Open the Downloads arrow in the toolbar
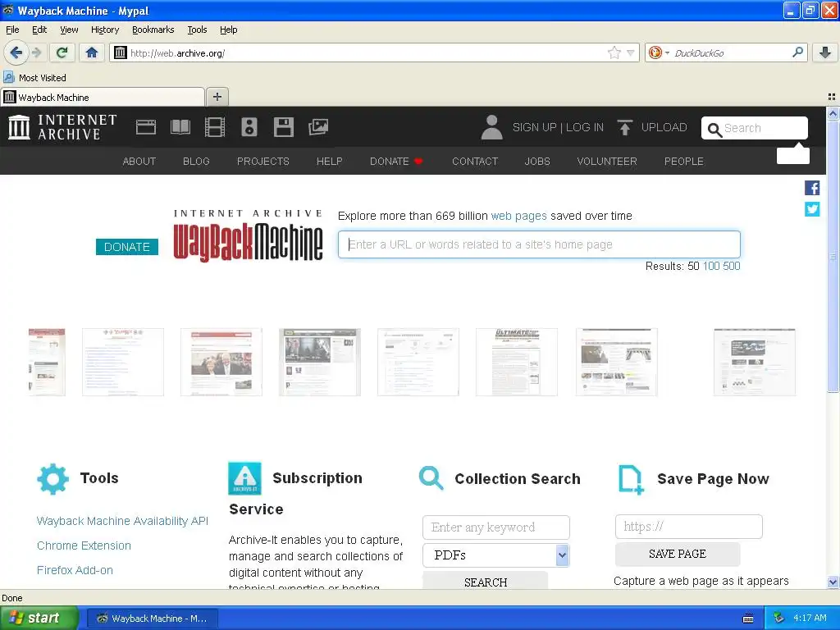 pyautogui.click(x=825, y=52)
